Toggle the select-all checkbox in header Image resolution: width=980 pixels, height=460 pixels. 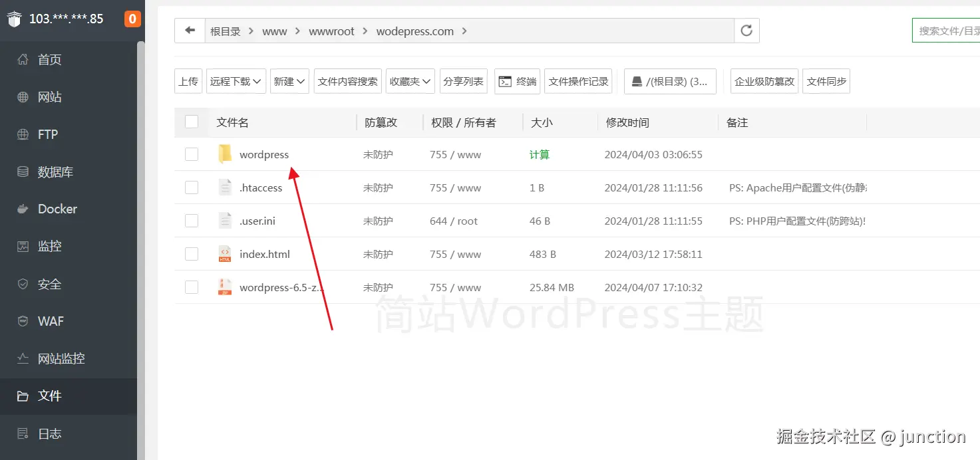[x=192, y=122]
